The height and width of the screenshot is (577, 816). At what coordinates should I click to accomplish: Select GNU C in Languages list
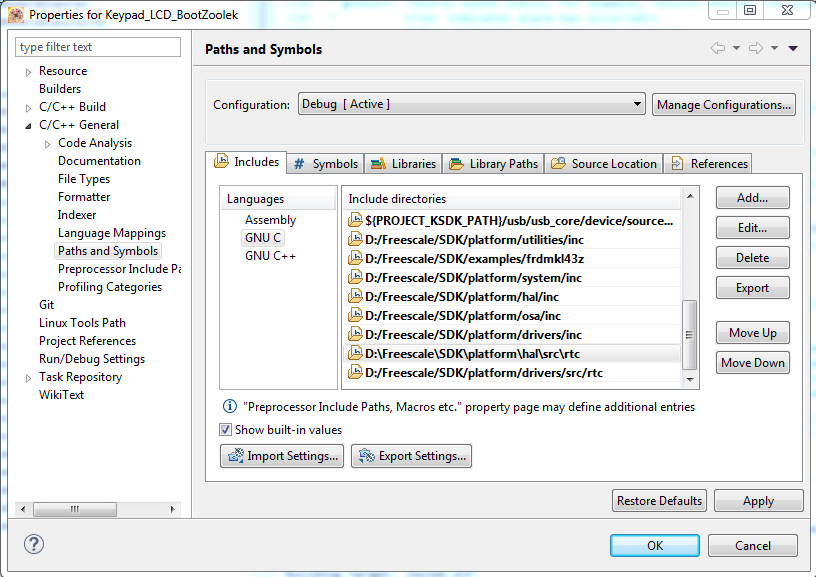263,238
